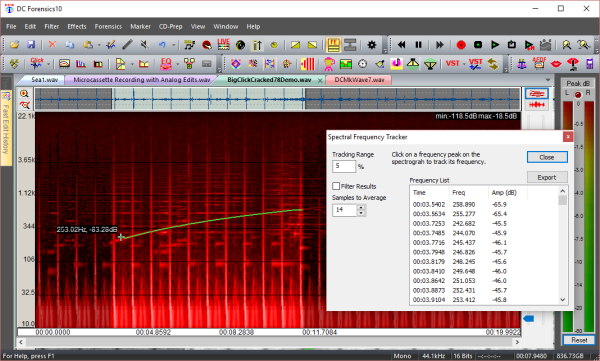This screenshot has height=361, width=600.
Task: Click the histogram spectrum icon
Action: [x=81, y=64]
